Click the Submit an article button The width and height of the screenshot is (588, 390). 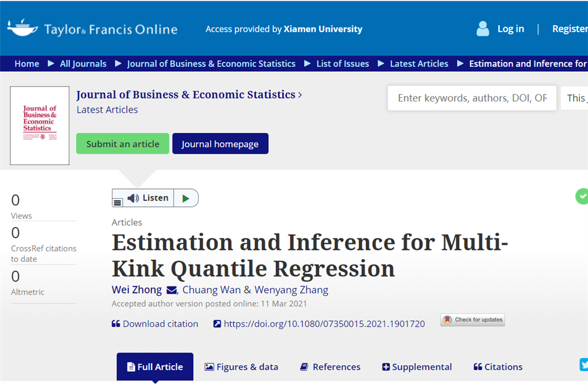[123, 144]
